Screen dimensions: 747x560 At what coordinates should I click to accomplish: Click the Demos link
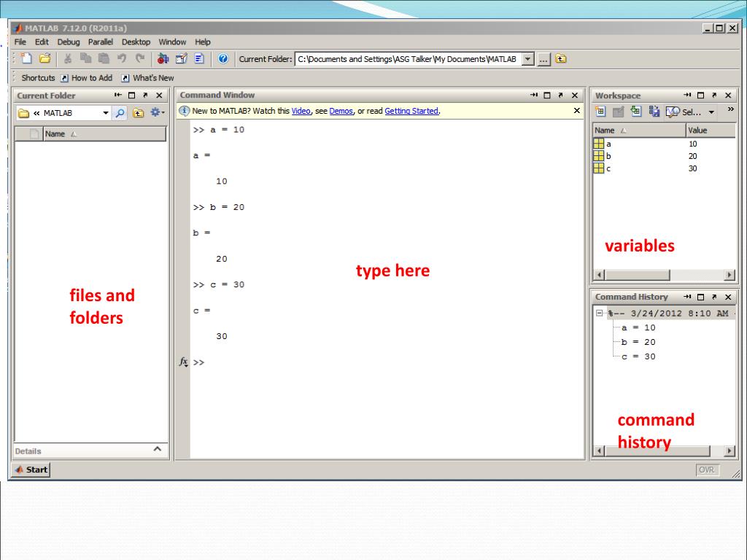click(x=341, y=111)
